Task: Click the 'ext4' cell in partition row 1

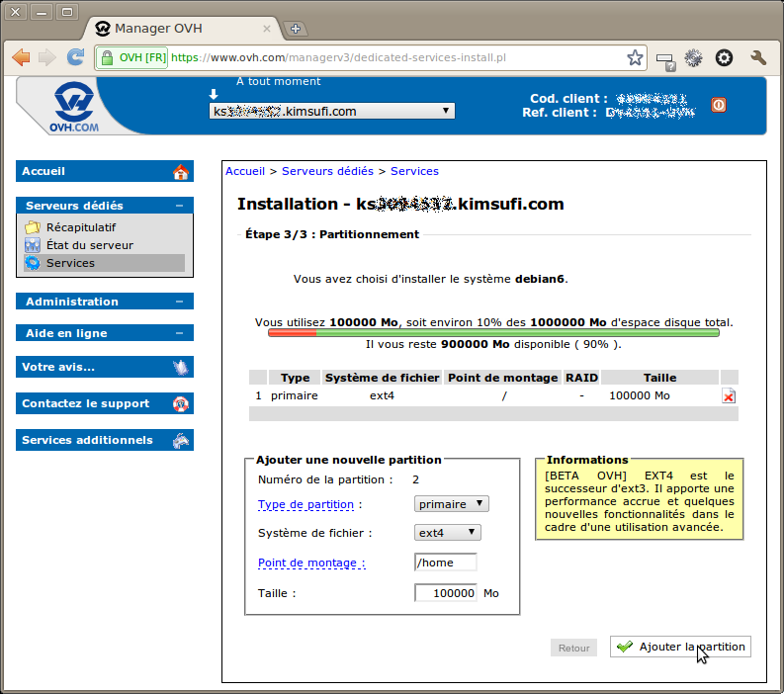Action: pos(382,395)
